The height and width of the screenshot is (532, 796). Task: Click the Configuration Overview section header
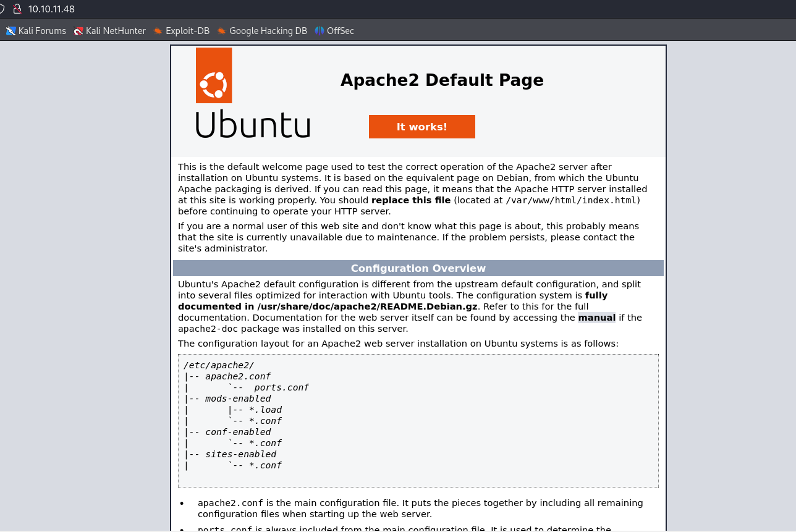[x=418, y=268]
